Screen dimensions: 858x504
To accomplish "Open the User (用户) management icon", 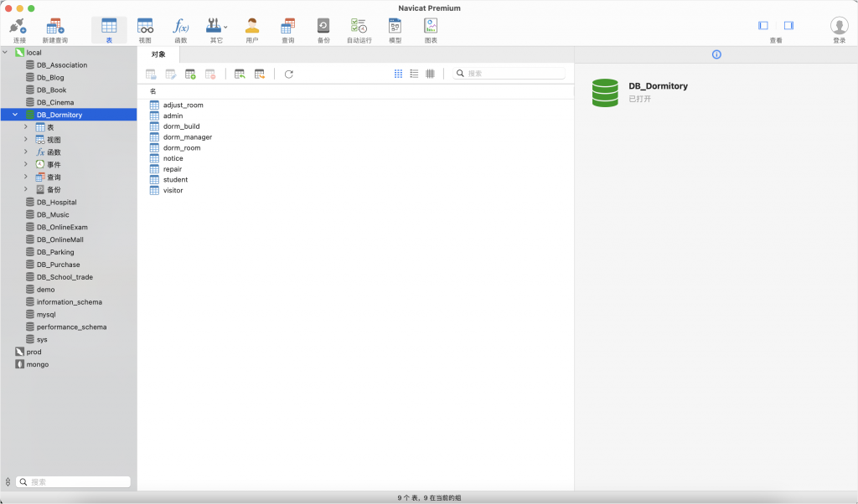I will click(251, 27).
